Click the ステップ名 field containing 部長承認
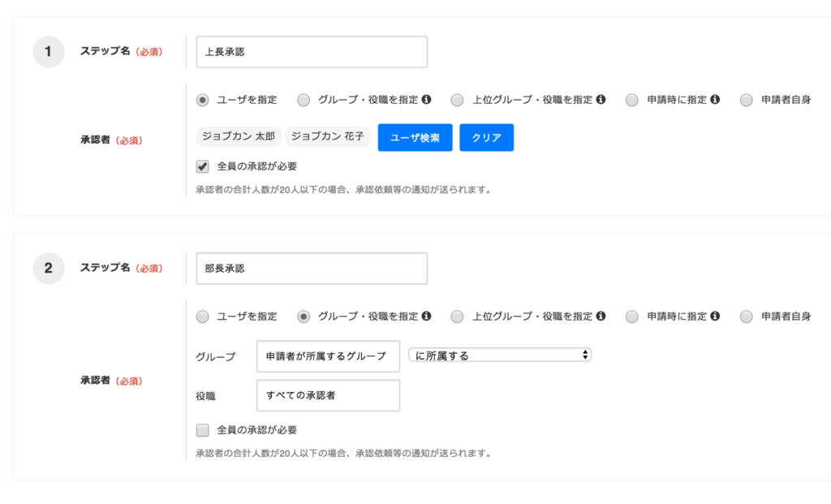 (x=311, y=268)
